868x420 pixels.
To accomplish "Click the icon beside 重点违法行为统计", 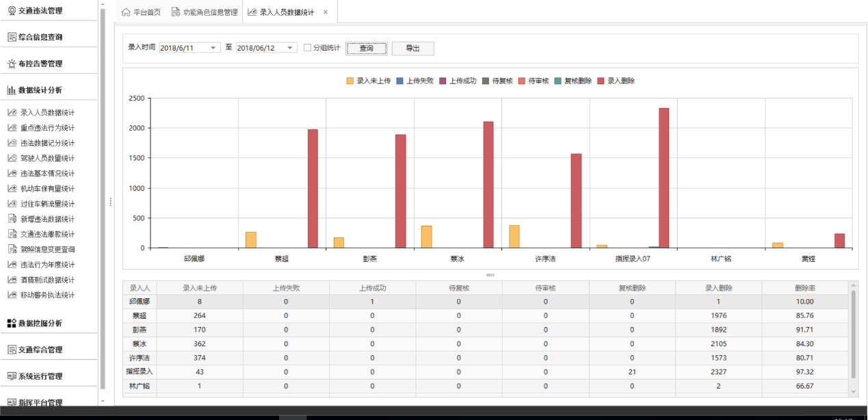I will (12, 128).
